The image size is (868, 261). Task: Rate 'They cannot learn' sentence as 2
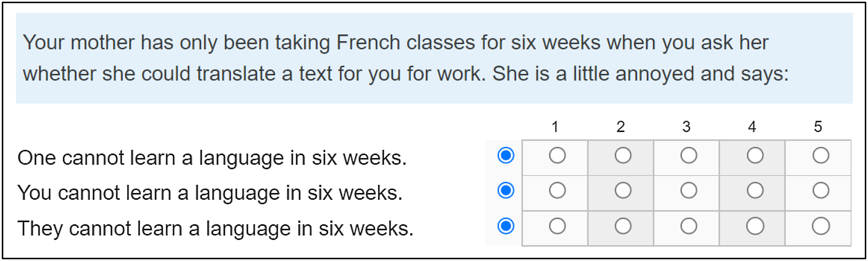click(x=623, y=226)
